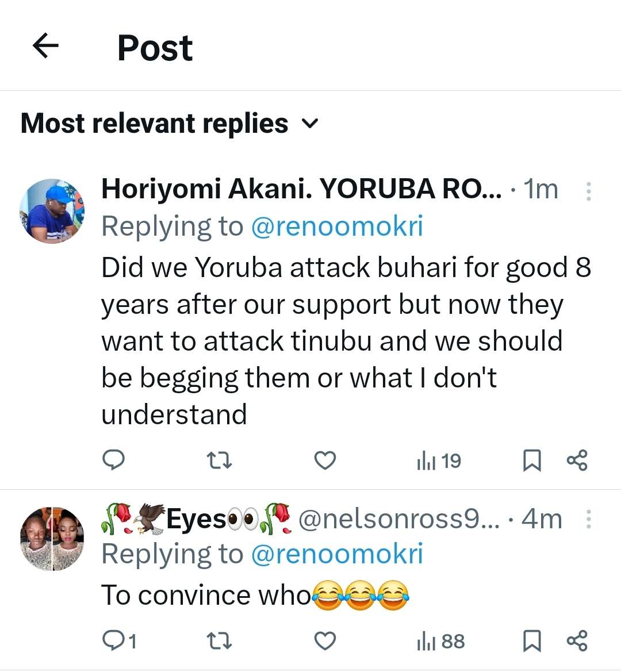View analytics showing 19 views
621x672 pixels.
[439, 460]
